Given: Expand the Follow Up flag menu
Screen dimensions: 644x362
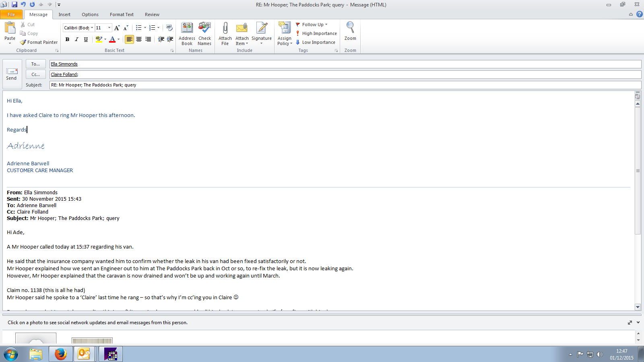Looking at the screenshot, I should click(312, 25).
